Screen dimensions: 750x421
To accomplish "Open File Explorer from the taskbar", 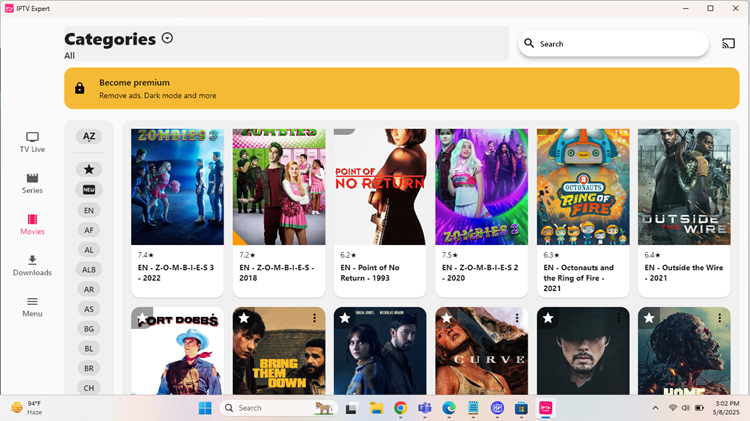I will (x=376, y=408).
